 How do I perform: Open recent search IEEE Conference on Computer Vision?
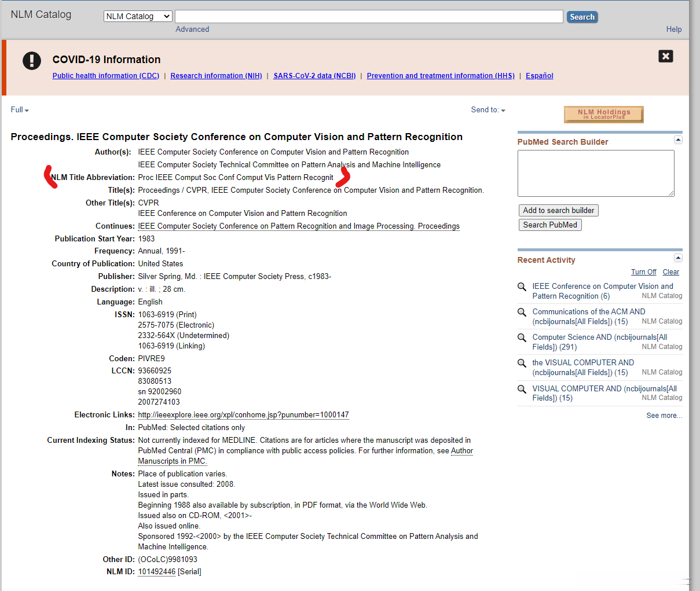click(603, 291)
